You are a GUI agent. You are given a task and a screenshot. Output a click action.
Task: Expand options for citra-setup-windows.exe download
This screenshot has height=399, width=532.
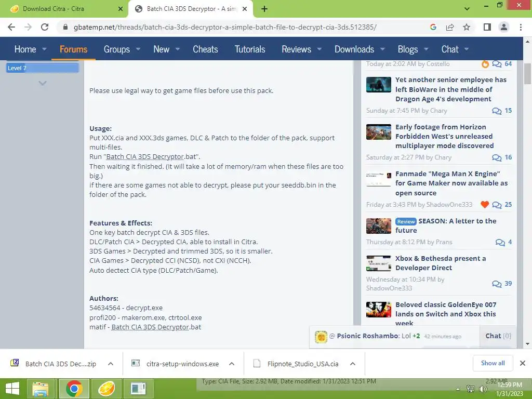(x=232, y=364)
